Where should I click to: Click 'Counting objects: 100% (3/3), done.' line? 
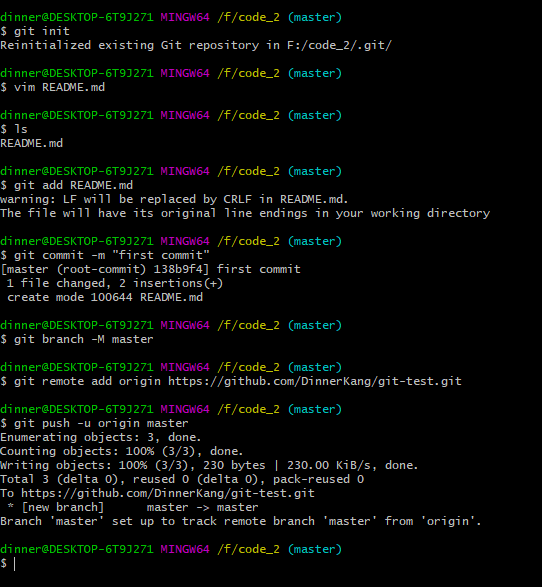point(122,451)
